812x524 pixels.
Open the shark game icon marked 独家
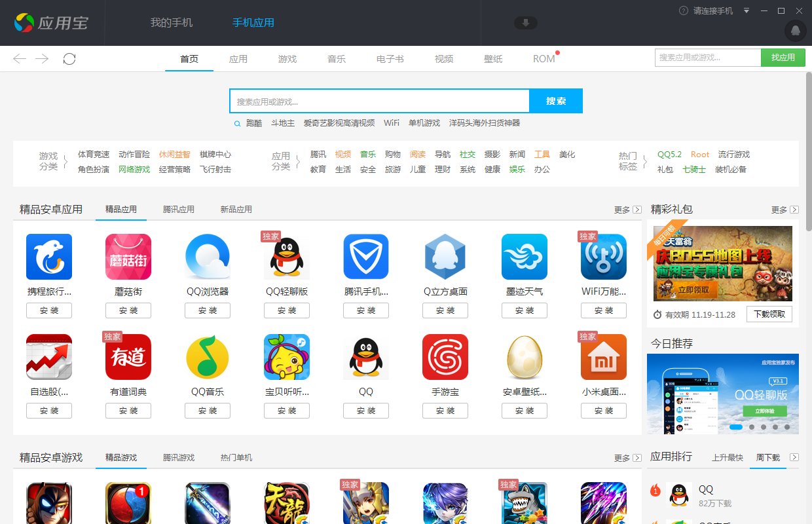pyautogui.click(x=525, y=503)
